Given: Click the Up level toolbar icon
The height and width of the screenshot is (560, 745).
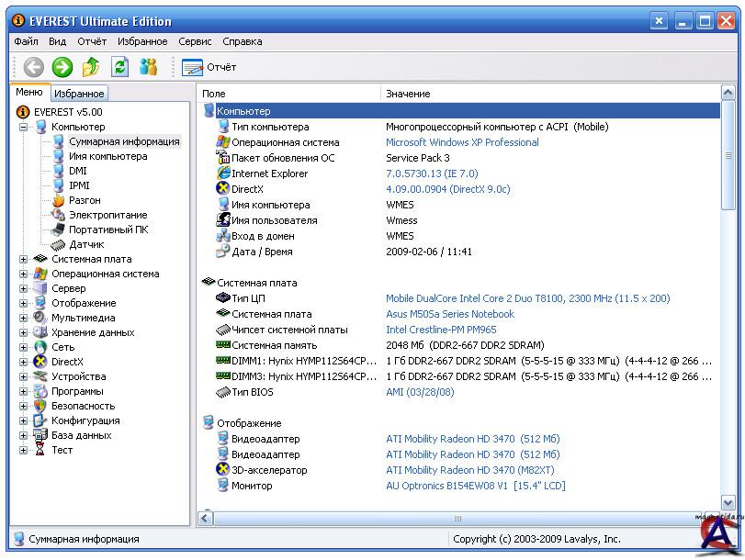Looking at the screenshot, I should (91, 66).
